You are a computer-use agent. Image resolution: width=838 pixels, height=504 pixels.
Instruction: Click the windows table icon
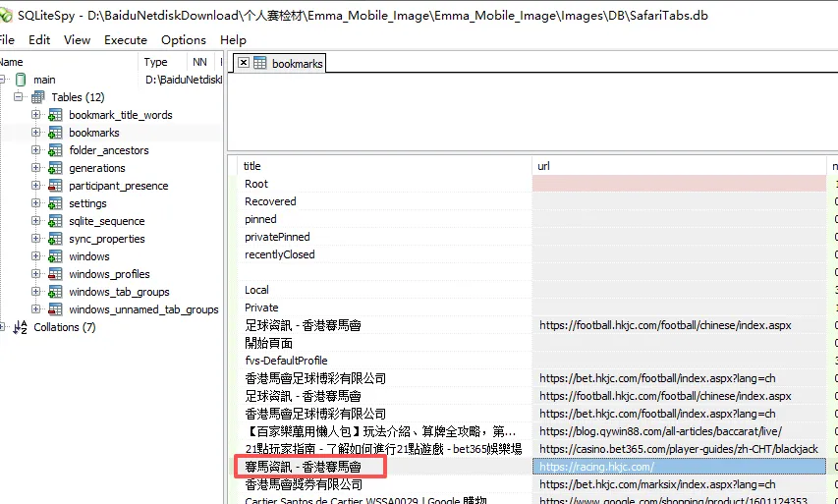click(x=55, y=256)
